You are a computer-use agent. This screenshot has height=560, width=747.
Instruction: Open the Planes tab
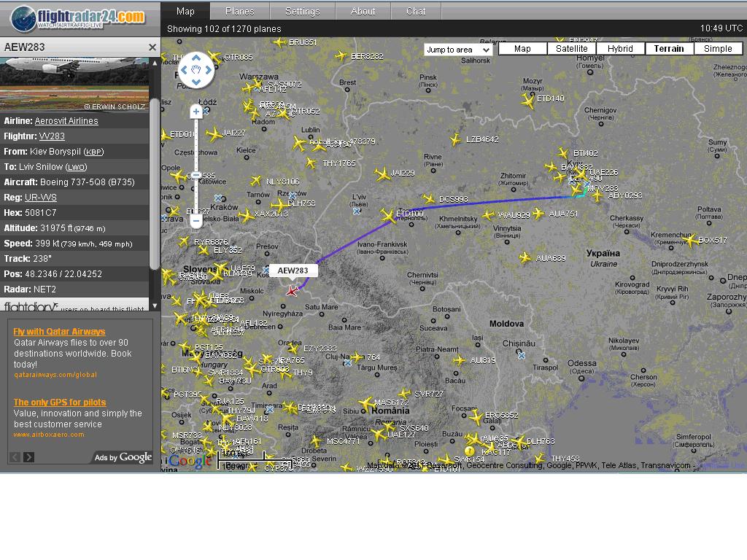pyautogui.click(x=239, y=11)
